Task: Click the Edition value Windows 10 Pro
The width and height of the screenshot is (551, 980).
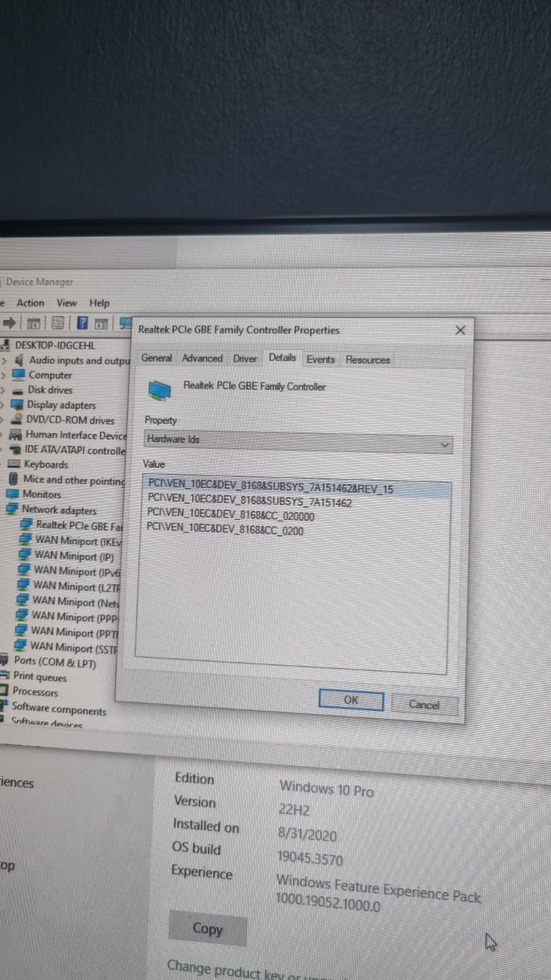Action: pos(326,789)
